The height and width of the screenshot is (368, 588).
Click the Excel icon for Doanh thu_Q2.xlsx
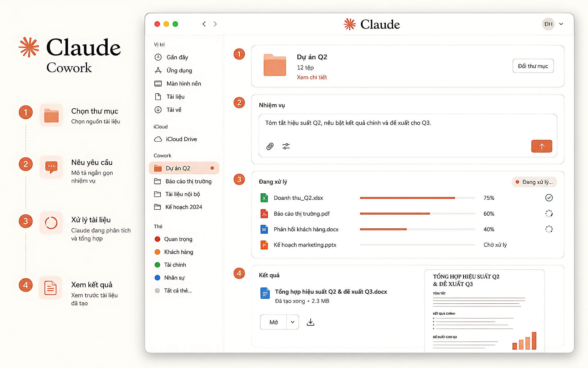[264, 198]
